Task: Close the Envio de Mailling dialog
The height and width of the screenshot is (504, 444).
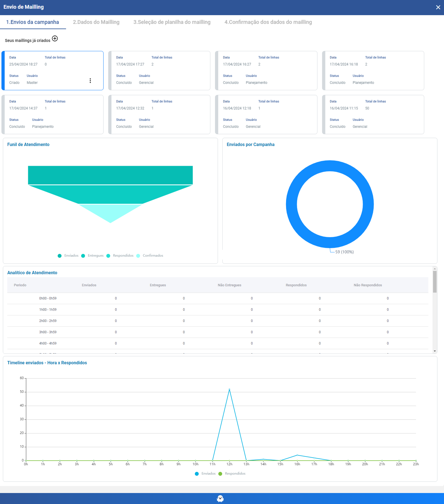Action: (x=438, y=7)
